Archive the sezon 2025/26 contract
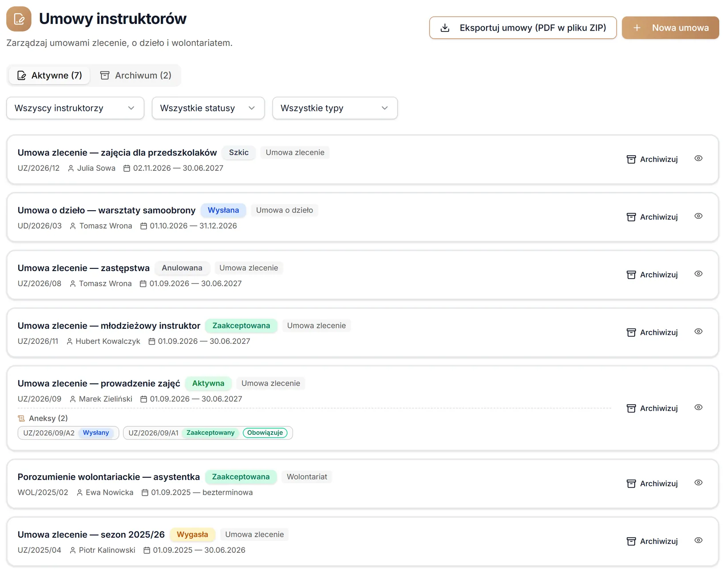The width and height of the screenshot is (728, 571). pyautogui.click(x=652, y=541)
